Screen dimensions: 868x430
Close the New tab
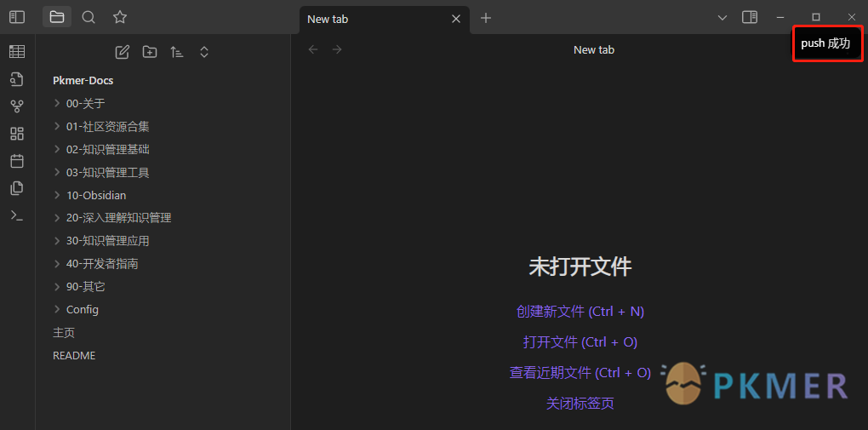(456, 19)
